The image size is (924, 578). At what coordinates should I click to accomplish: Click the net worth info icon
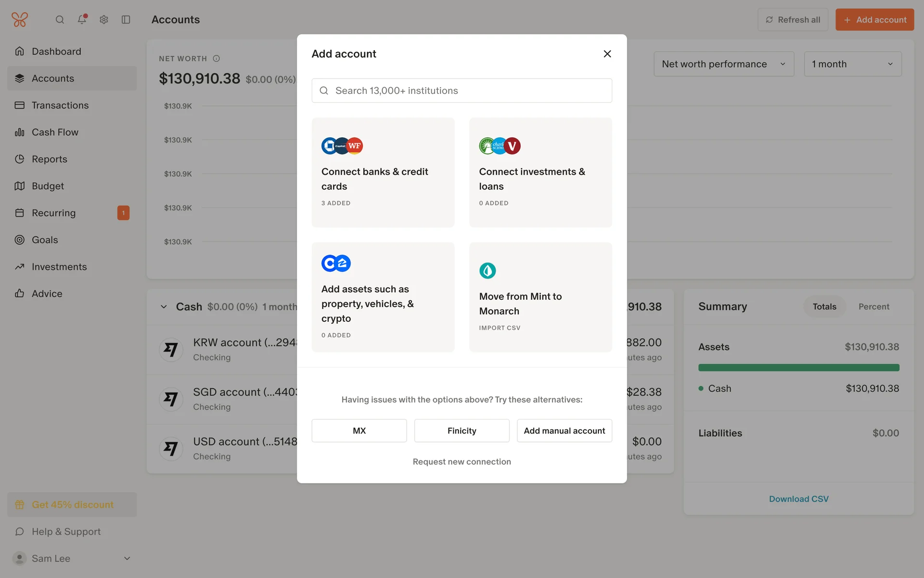pos(217,58)
